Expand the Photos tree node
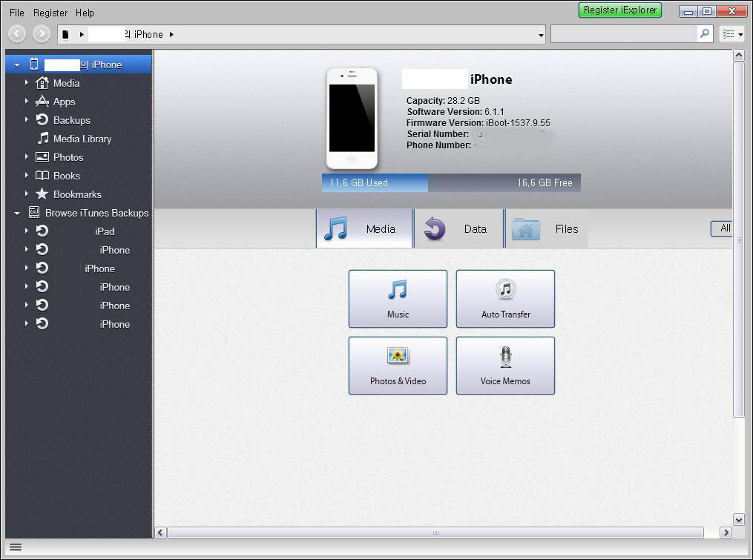This screenshot has width=753, height=560. 27,157
